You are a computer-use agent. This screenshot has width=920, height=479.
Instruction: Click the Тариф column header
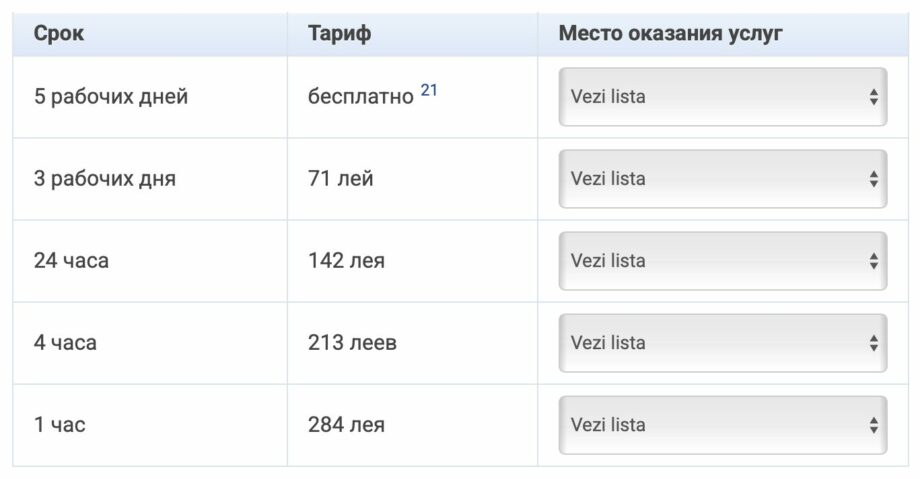(x=339, y=33)
